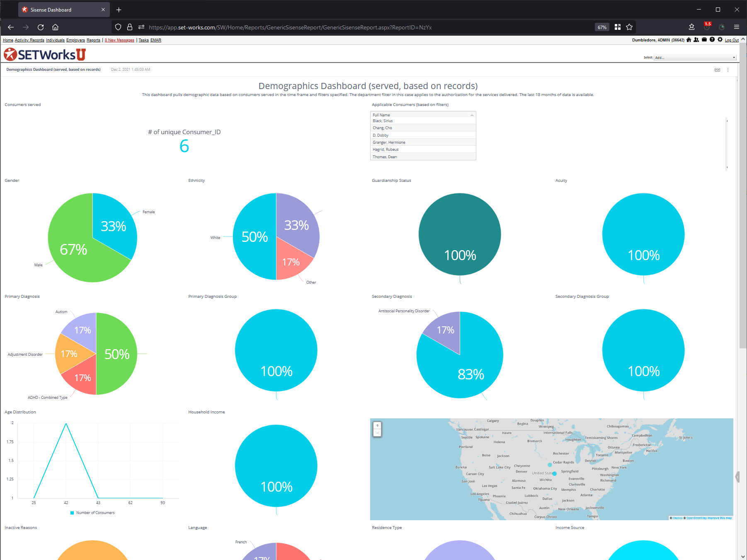Open the Employers menu
This screenshot has width=747, height=560.
(x=75, y=40)
